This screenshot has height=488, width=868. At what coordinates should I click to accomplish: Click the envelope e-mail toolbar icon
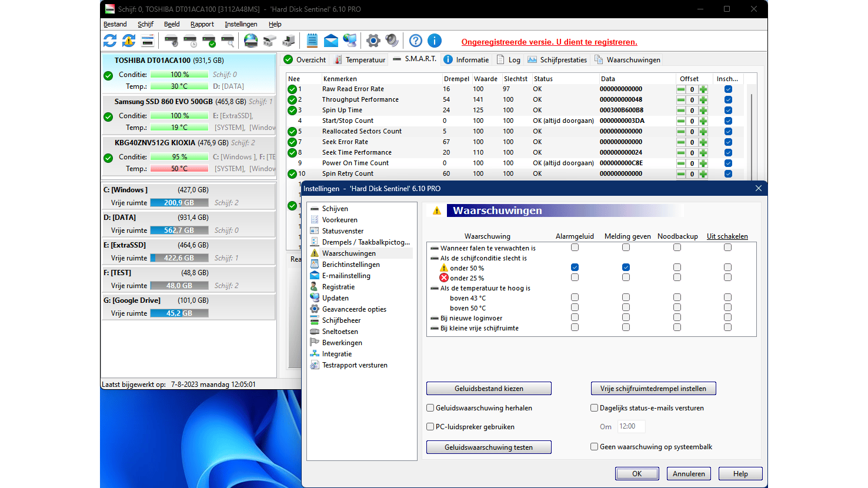pyautogui.click(x=331, y=41)
